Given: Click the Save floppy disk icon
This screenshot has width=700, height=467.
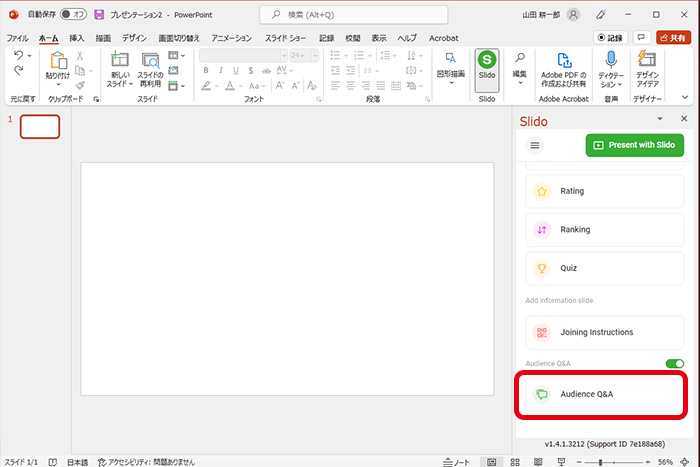Looking at the screenshot, I should coord(99,15).
